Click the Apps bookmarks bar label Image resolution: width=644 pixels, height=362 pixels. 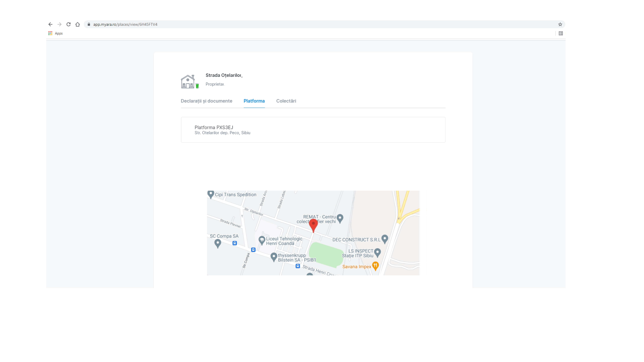point(59,33)
